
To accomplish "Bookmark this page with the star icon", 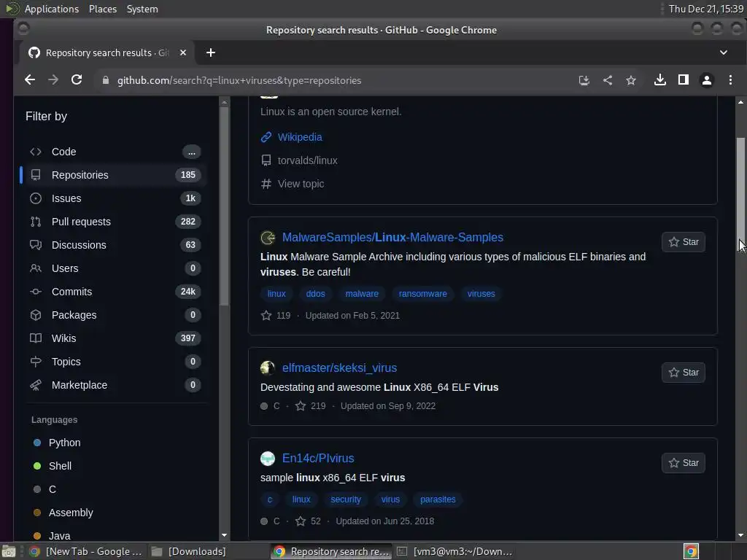I will pyautogui.click(x=631, y=80).
